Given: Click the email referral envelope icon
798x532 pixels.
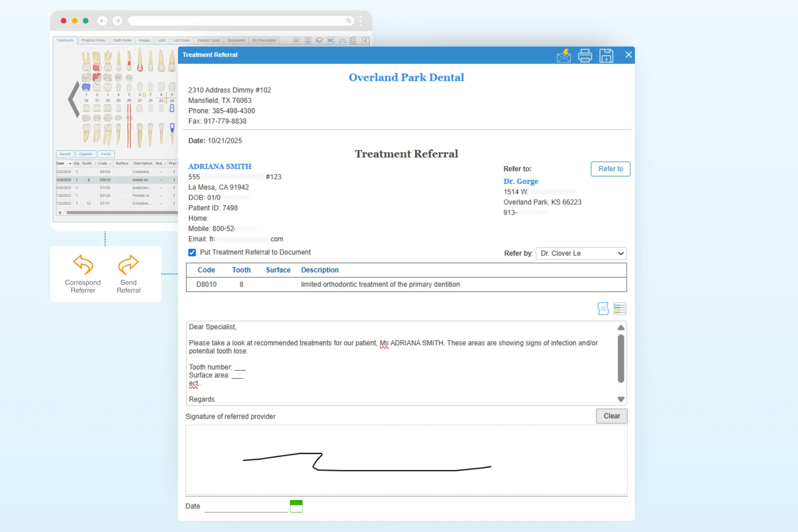Looking at the screenshot, I should click(563, 56).
